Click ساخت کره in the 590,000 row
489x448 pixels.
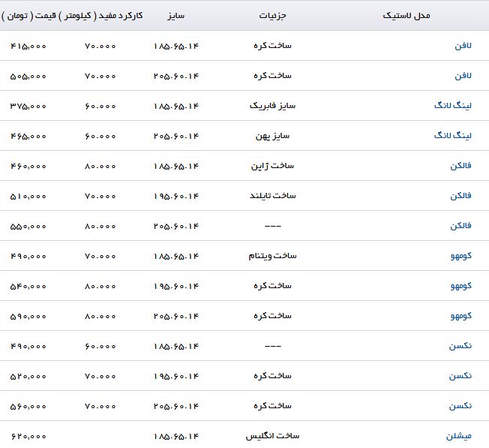(x=272, y=316)
